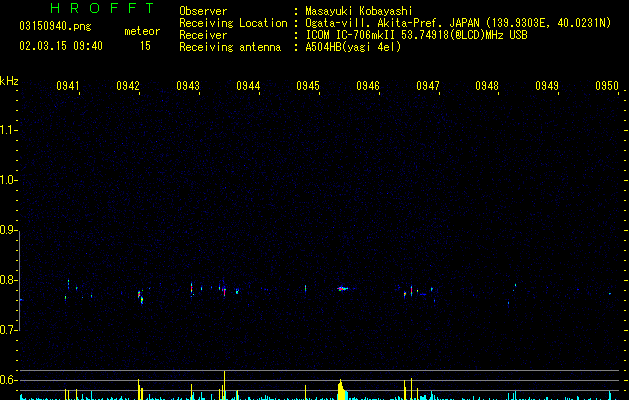
Task: Click the observer name Masayuki Kobayashi
Action: [x=359, y=11]
